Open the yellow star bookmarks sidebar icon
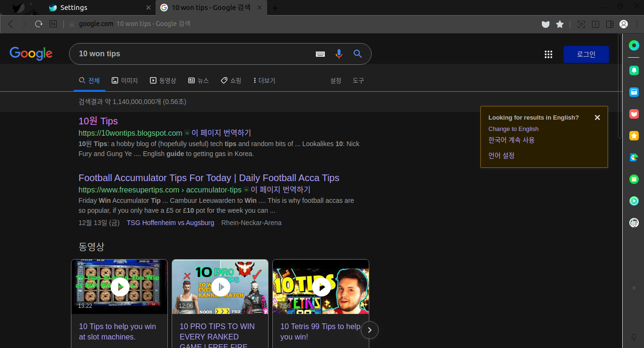 coord(634,136)
